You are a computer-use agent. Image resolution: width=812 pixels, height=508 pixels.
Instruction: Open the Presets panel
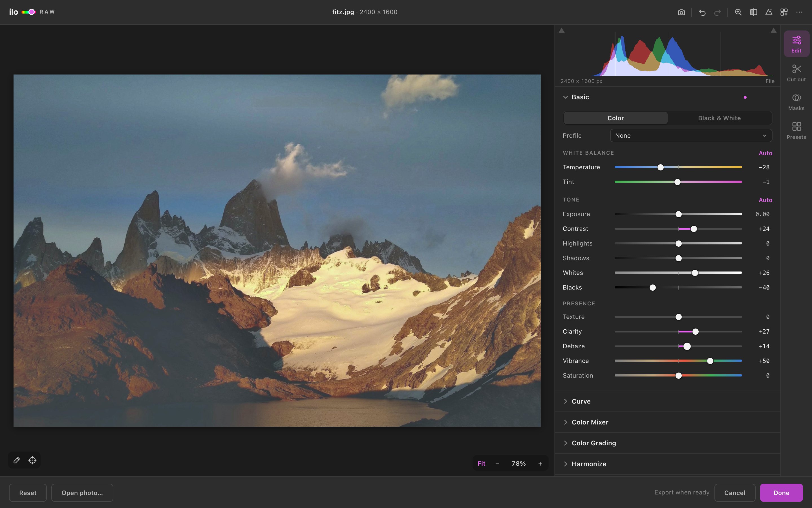(796, 131)
